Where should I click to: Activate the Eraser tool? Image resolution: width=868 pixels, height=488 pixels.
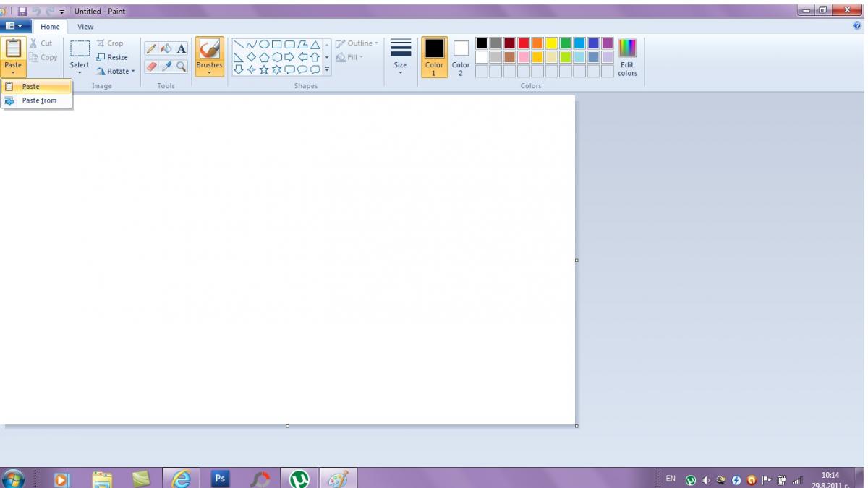151,66
